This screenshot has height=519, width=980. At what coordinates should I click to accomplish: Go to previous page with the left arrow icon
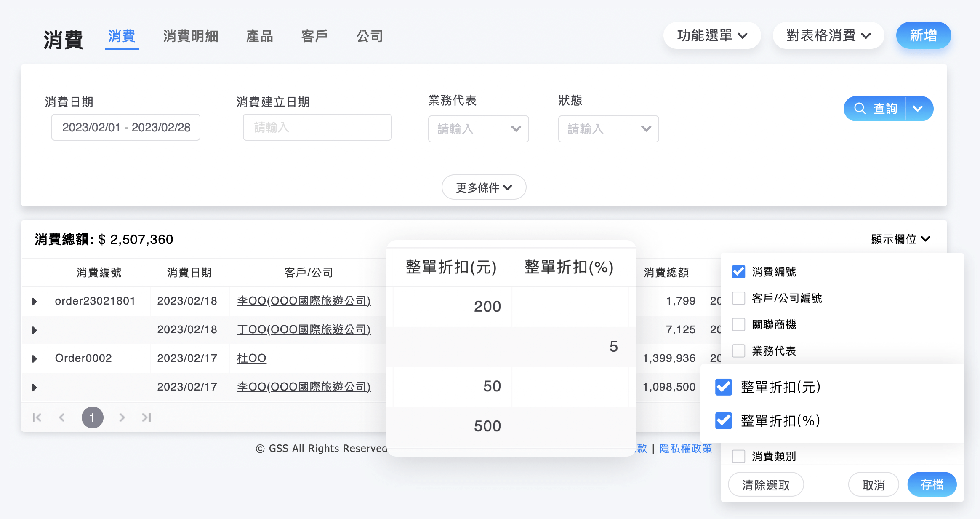(x=62, y=417)
